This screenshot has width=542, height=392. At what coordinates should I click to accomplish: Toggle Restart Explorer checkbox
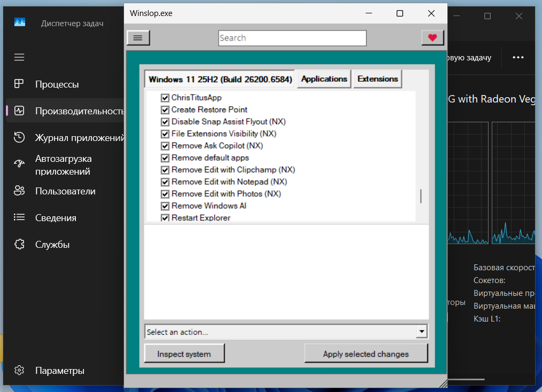pyautogui.click(x=165, y=218)
